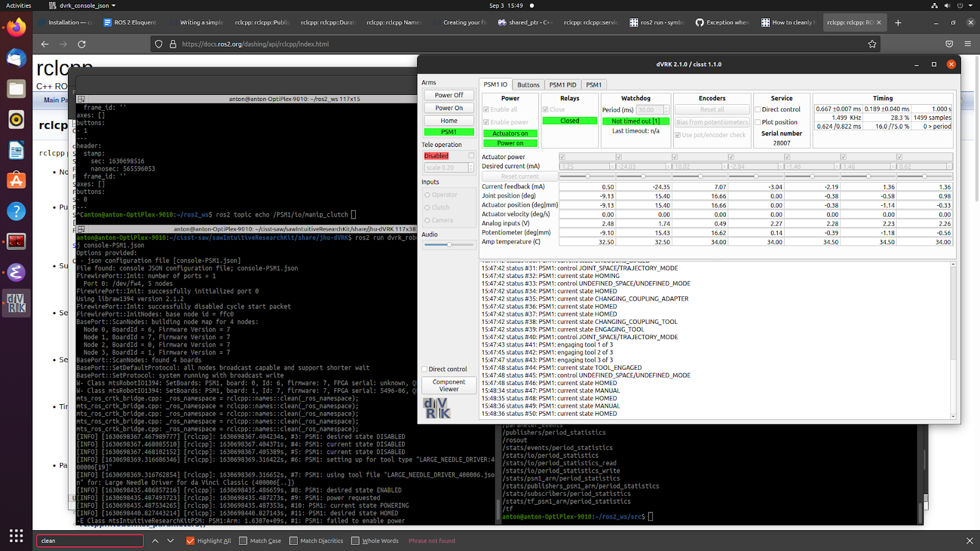Jump to next find match arrow
Viewport: 980px width, 551px height.
170,541
